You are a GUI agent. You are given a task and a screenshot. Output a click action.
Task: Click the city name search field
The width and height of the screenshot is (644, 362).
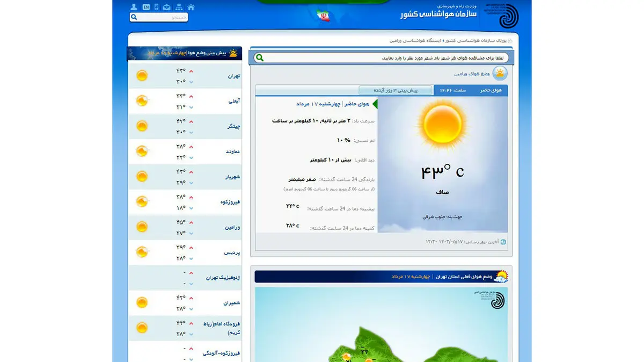[386, 57]
